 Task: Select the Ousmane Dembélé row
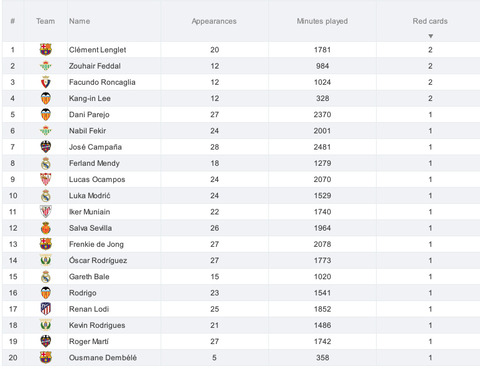click(x=241, y=358)
